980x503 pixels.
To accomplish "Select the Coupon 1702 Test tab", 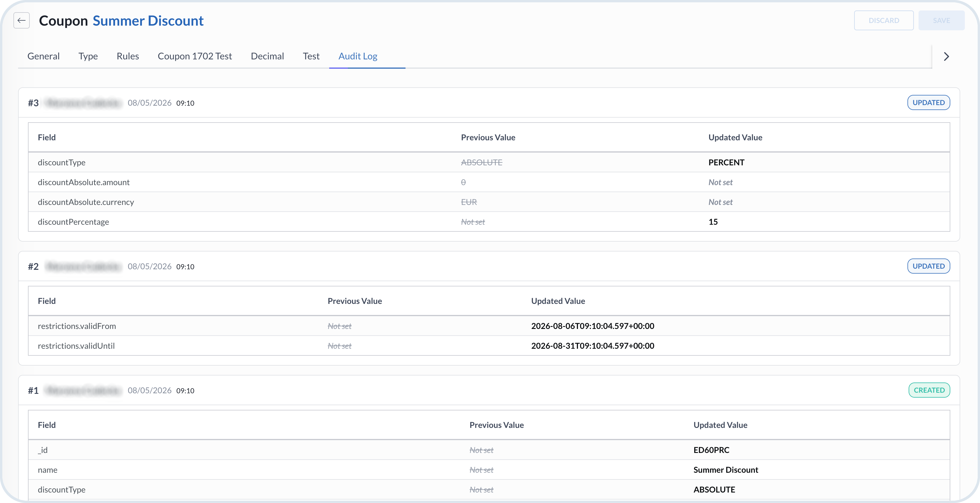I will tap(195, 56).
